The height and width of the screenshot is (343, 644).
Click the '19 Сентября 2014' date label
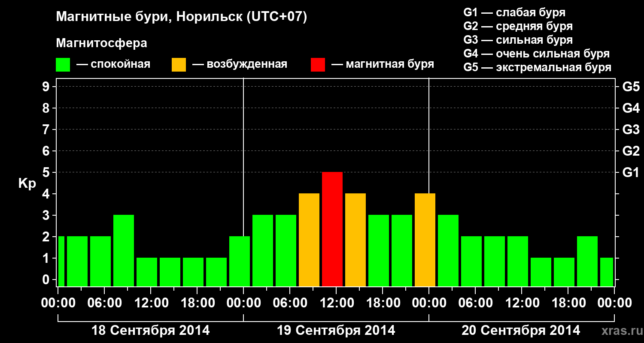pyautogui.click(x=336, y=331)
